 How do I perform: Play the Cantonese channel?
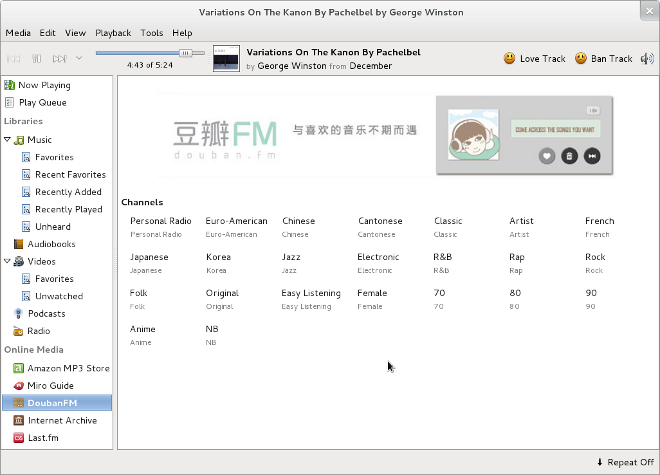point(380,227)
